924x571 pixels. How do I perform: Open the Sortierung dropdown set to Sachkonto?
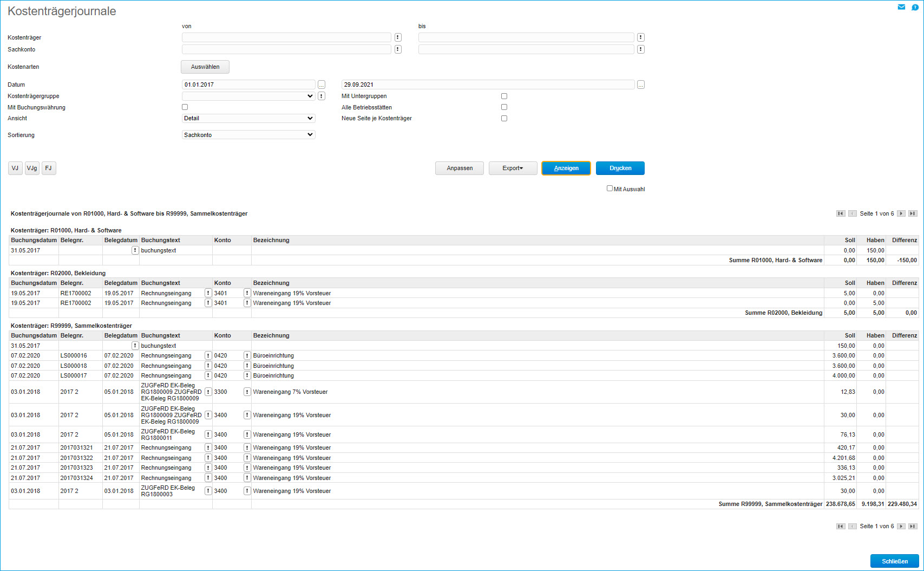248,135
